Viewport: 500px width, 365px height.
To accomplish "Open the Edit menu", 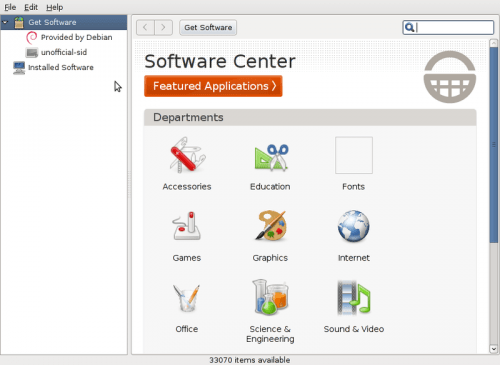I will 31,7.
